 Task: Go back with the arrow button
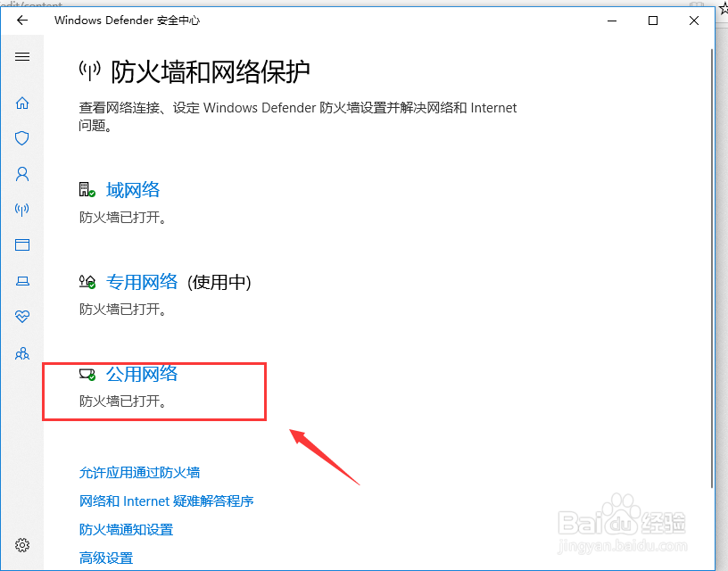[x=21, y=20]
